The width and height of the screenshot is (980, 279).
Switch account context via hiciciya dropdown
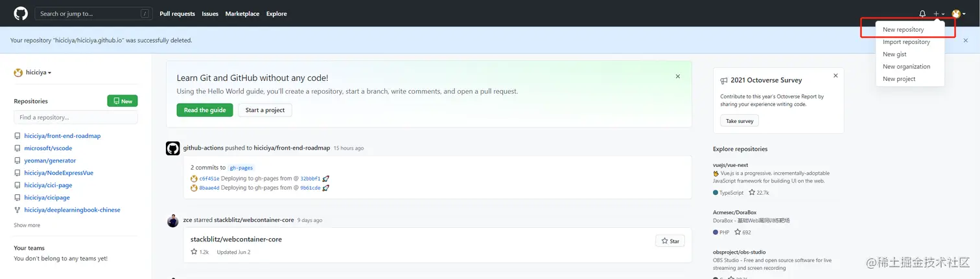click(x=32, y=73)
